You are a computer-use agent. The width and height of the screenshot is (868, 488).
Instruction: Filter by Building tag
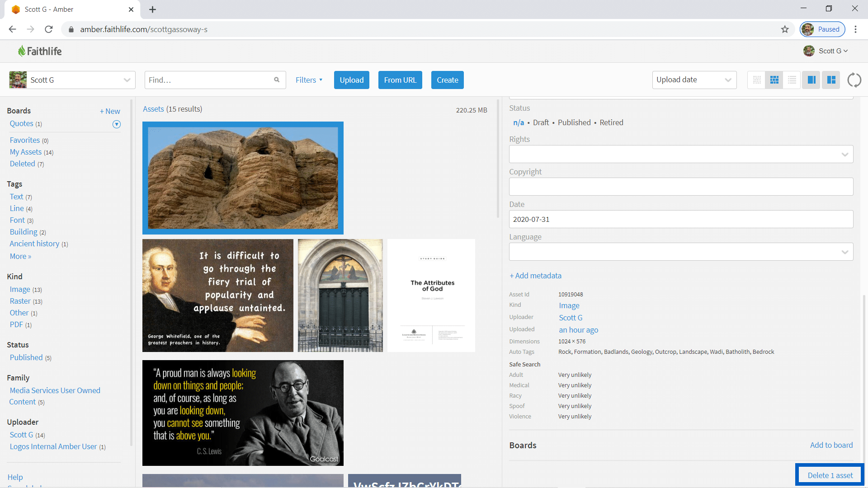pos(24,232)
